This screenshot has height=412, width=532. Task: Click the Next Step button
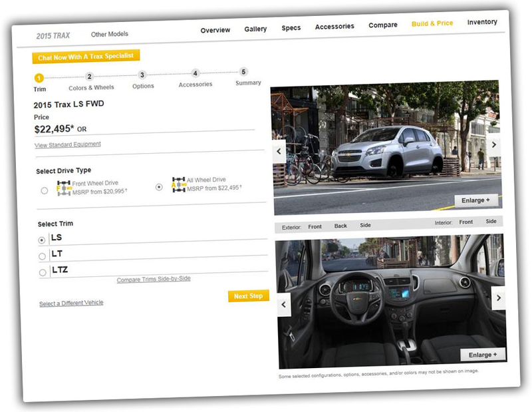pos(248,296)
